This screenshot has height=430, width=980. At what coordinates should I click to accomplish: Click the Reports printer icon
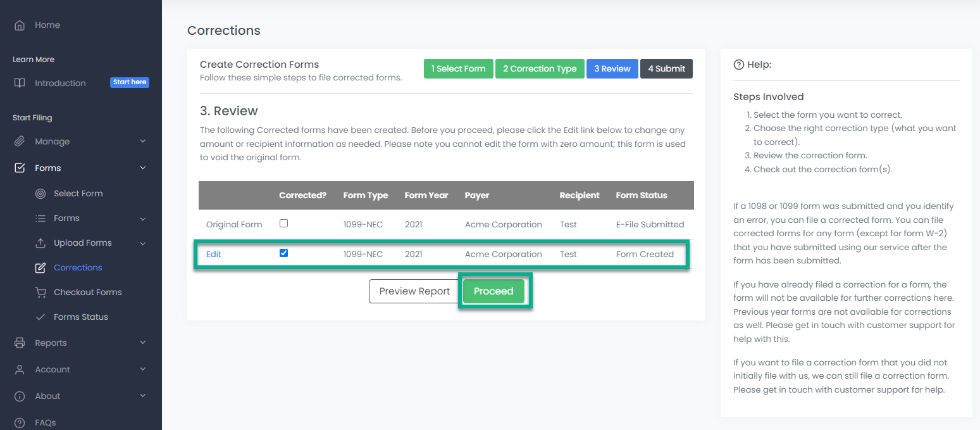click(20, 343)
